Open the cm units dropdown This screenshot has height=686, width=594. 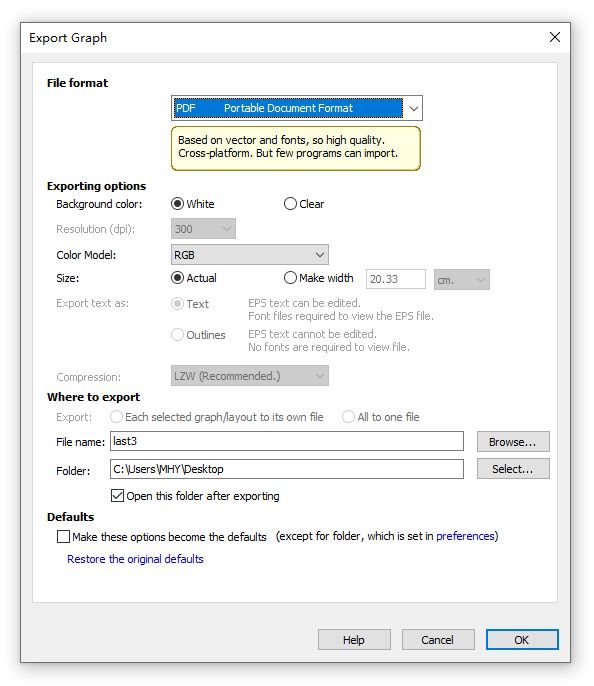click(461, 279)
